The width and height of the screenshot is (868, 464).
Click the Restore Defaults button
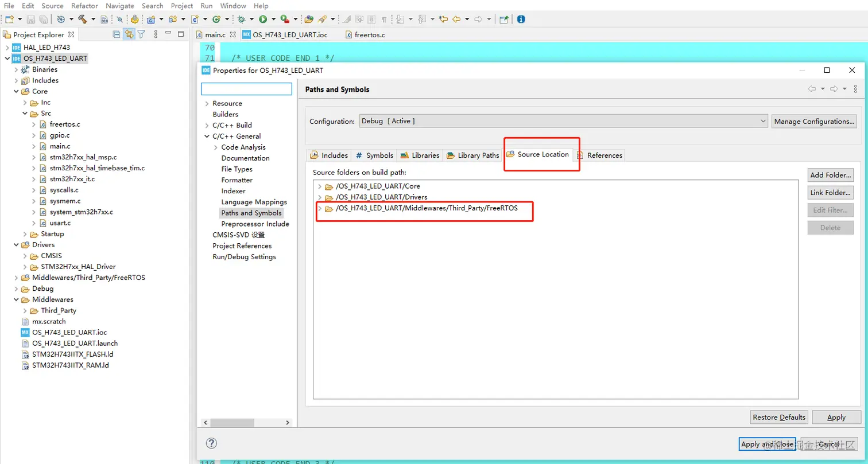coord(779,417)
